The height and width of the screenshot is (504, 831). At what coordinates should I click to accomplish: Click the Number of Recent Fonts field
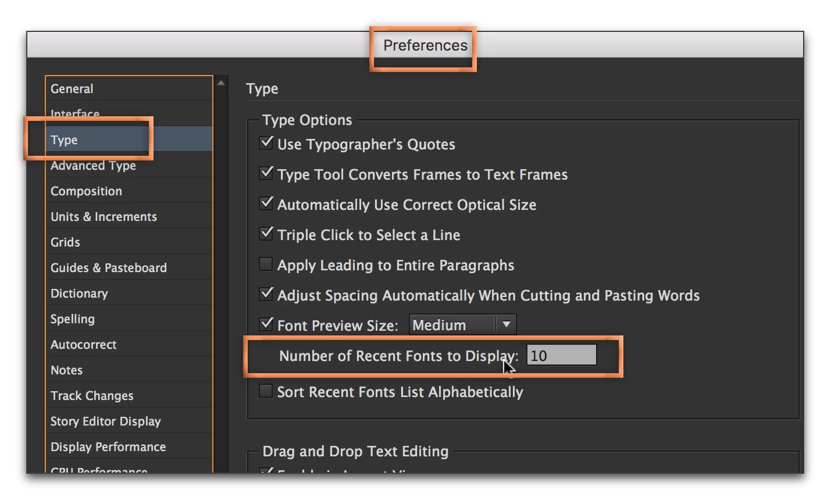[561, 355]
